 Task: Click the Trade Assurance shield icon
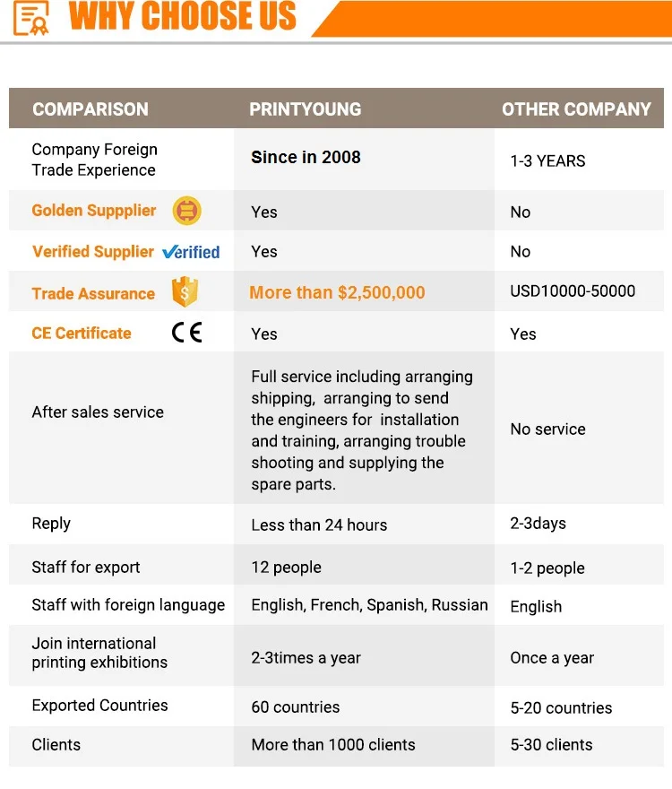(x=185, y=292)
